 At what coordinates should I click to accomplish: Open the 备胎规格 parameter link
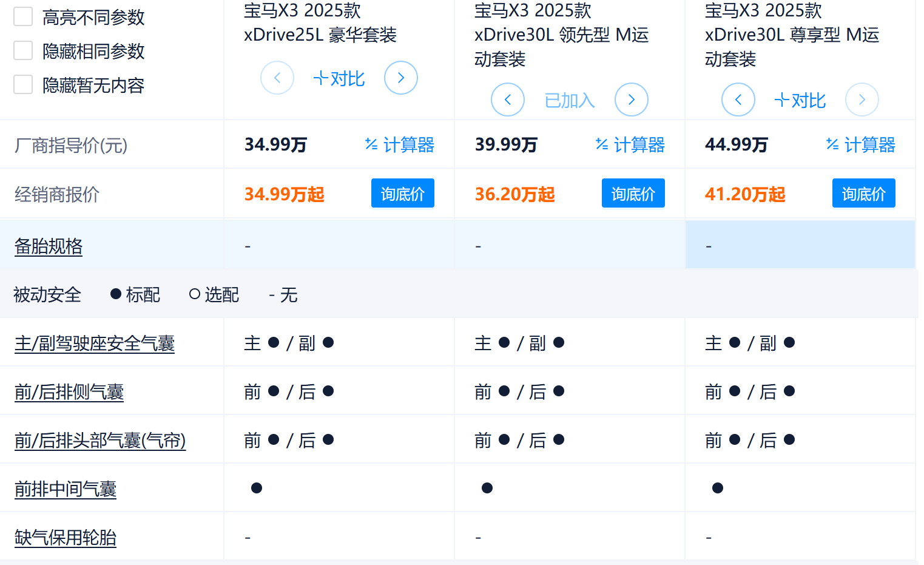click(49, 246)
